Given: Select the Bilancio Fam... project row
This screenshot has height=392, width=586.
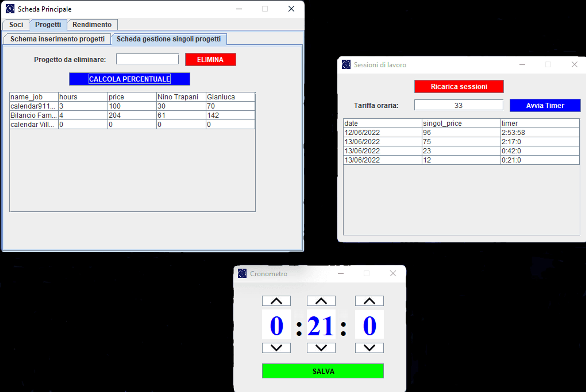Looking at the screenshot, I should [132, 115].
